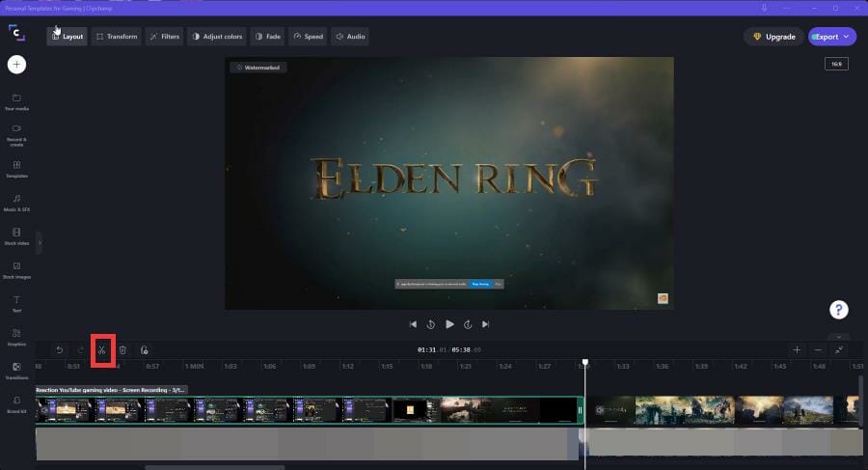Add media with the round plus button
The height and width of the screenshot is (470, 868).
tap(16, 65)
